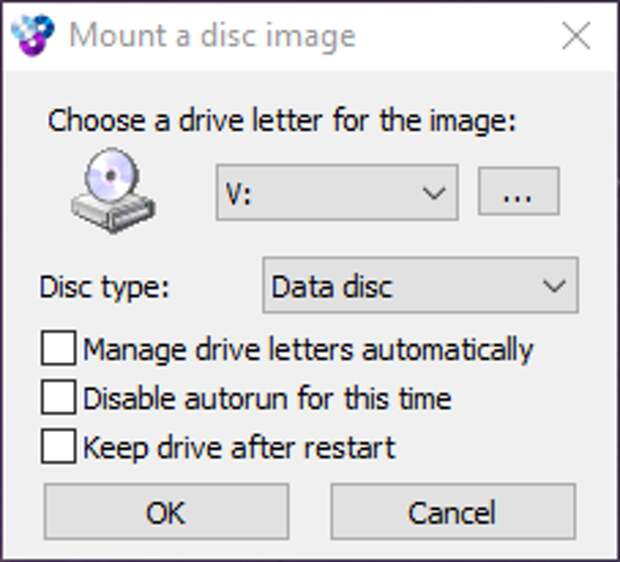The image size is (620, 562).
Task: Close the Mount a disc image dialog
Action: (576, 36)
